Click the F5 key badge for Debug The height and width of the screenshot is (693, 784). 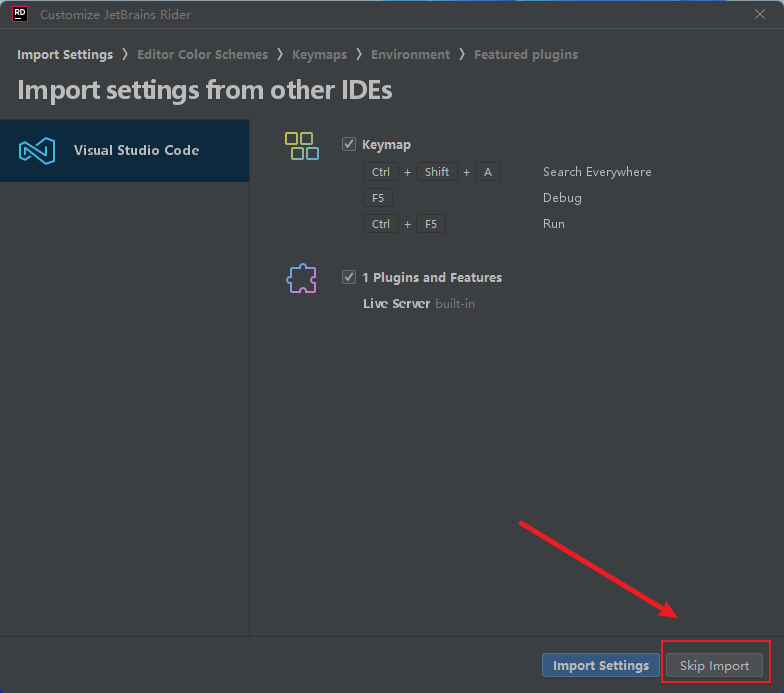click(378, 198)
